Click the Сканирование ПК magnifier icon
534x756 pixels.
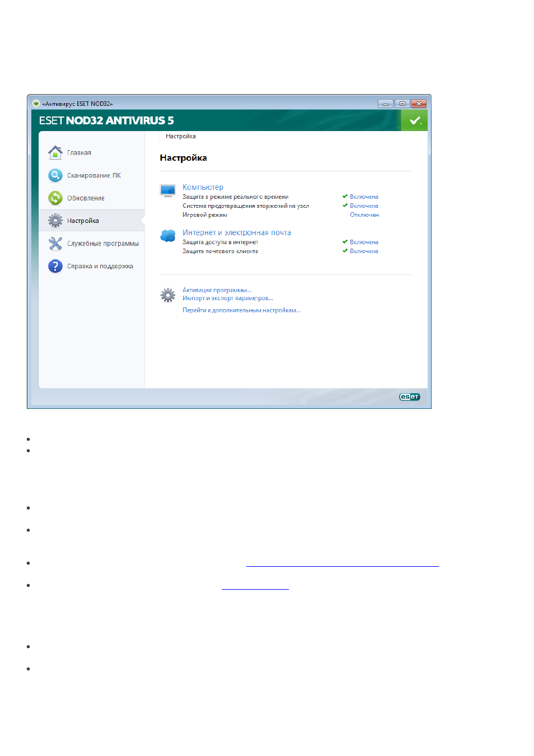click(x=55, y=175)
